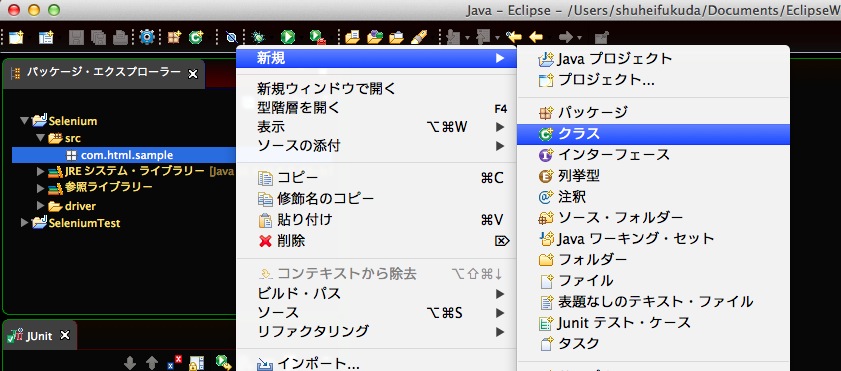Expand the driver folder node

point(41,205)
